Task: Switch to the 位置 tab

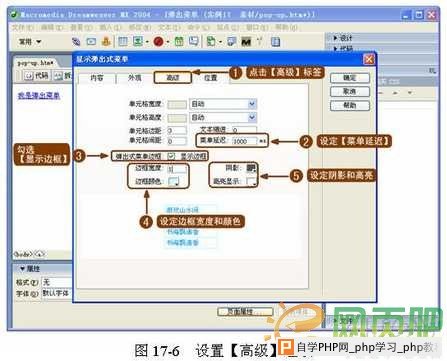Action: (210, 78)
